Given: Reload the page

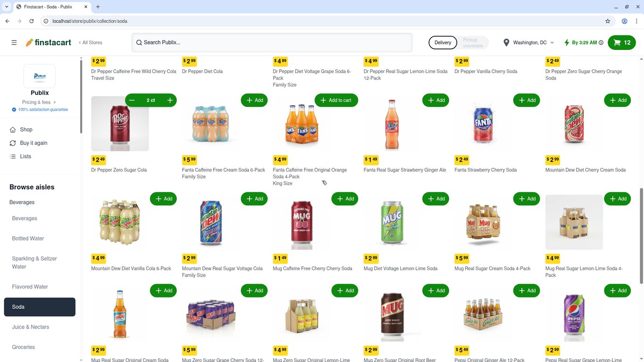Looking at the screenshot, I should pos(32,21).
